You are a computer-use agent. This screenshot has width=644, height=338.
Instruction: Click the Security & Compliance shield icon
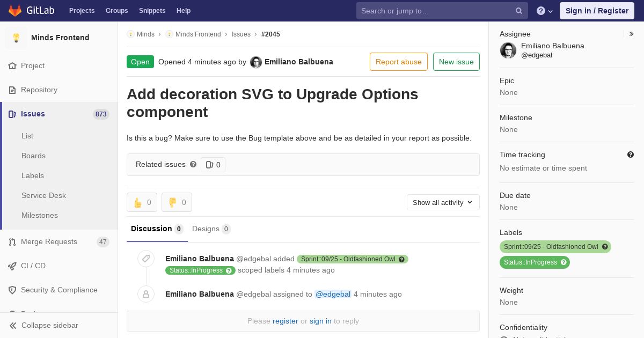[12, 290]
